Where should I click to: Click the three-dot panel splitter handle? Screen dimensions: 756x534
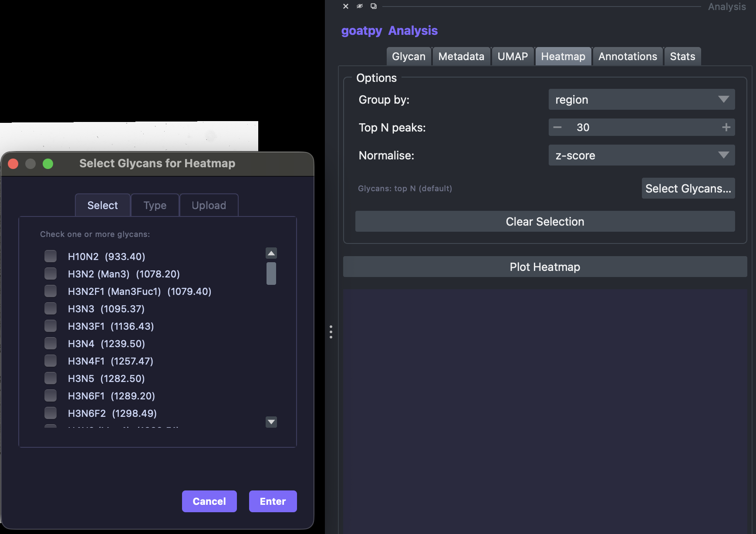[x=331, y=332]
